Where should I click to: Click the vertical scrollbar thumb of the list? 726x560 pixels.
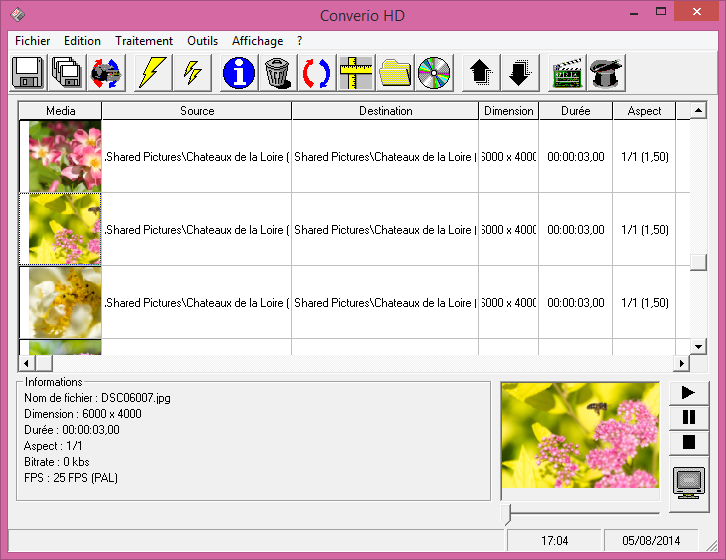pyautogui.click(x=698, y=262)
